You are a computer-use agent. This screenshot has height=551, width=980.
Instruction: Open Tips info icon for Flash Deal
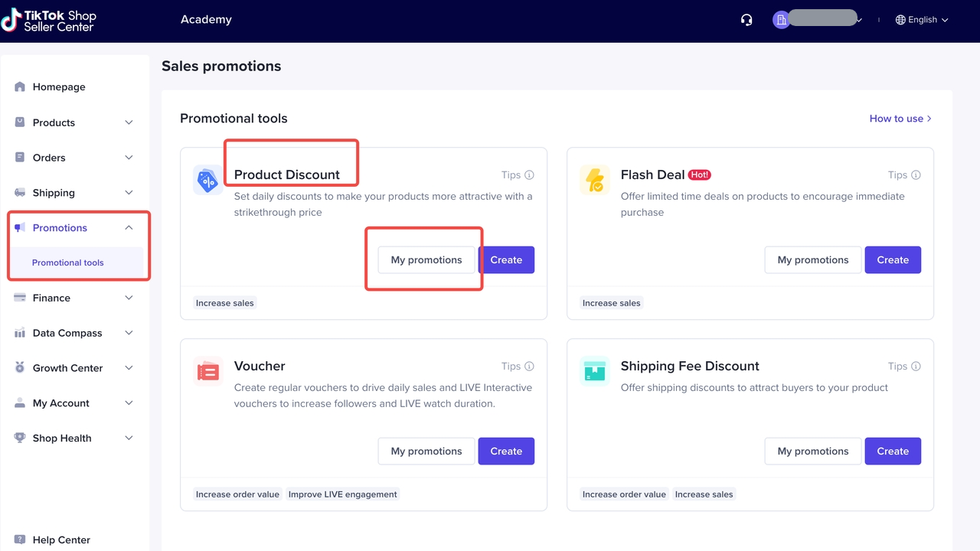coord(916,175)
